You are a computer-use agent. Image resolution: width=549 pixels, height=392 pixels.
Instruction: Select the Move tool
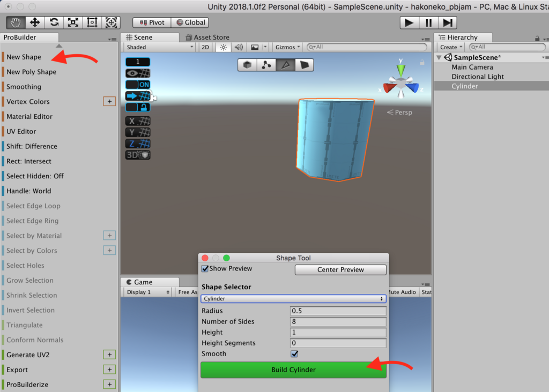pos(35,22)
